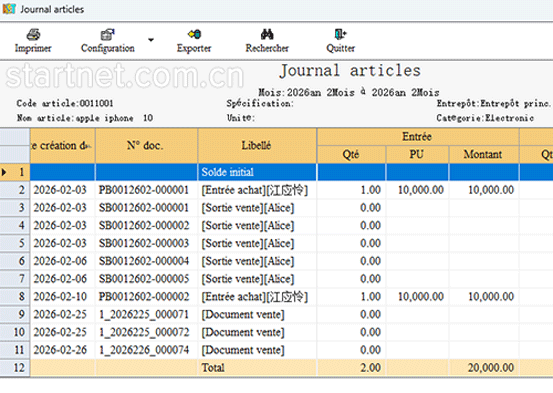Click [Entrée achat] label in row 2
The image size is (553, 393).
click(x=233, y=190)
